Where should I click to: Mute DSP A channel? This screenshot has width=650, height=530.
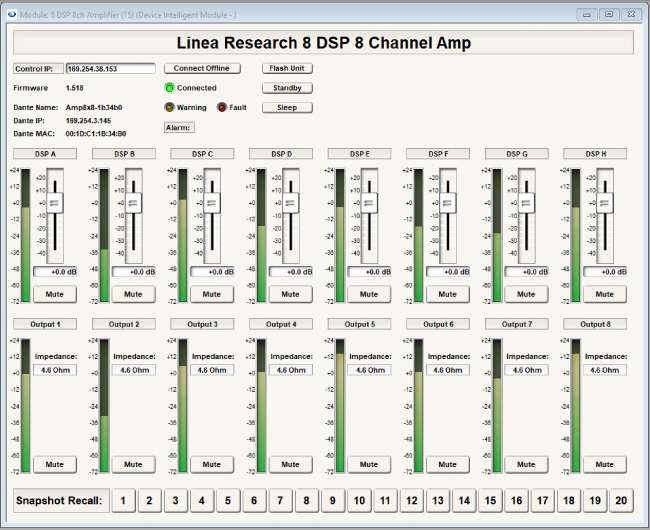(x=55, y=294)
